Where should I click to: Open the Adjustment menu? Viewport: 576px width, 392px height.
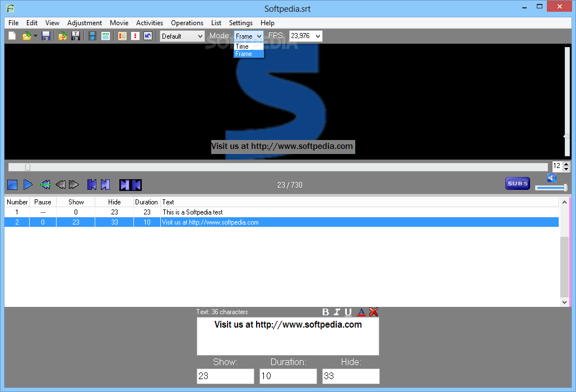[85, 23]
